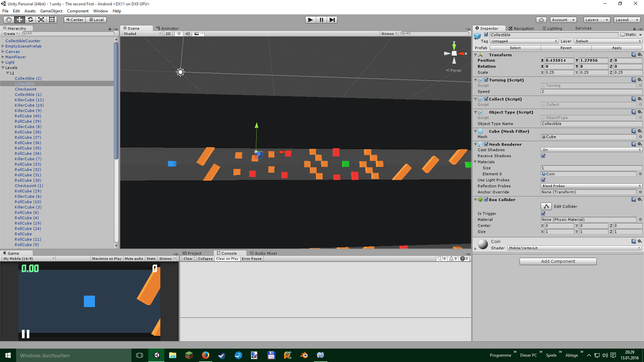
Task: Open the Layers dropdown
Action: 597,20
